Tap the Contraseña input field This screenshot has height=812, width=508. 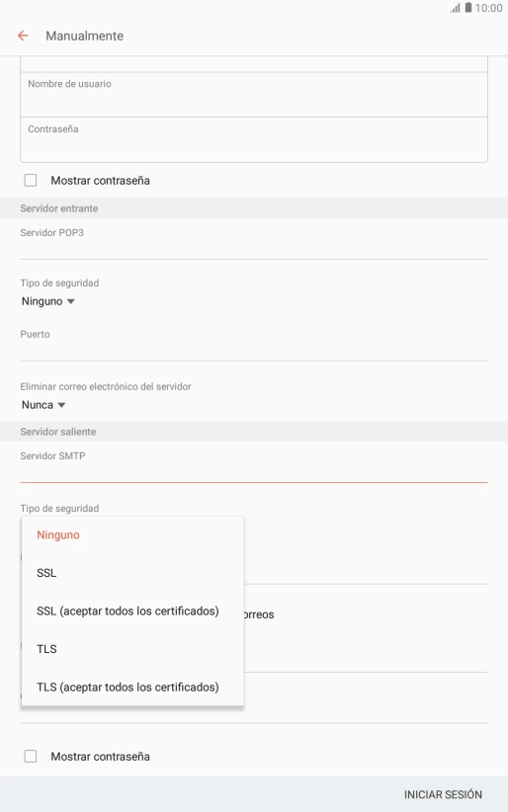[254, 140]
